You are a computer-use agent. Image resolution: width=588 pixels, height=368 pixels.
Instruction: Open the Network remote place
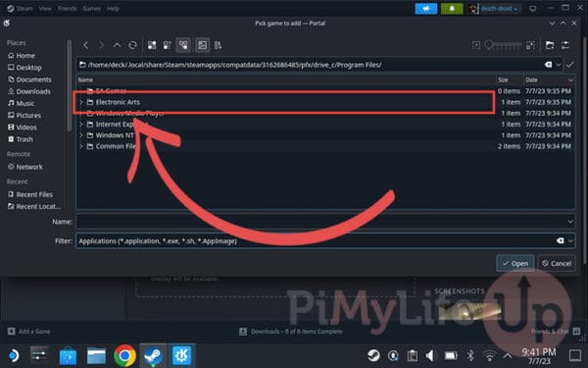[25, 167]
